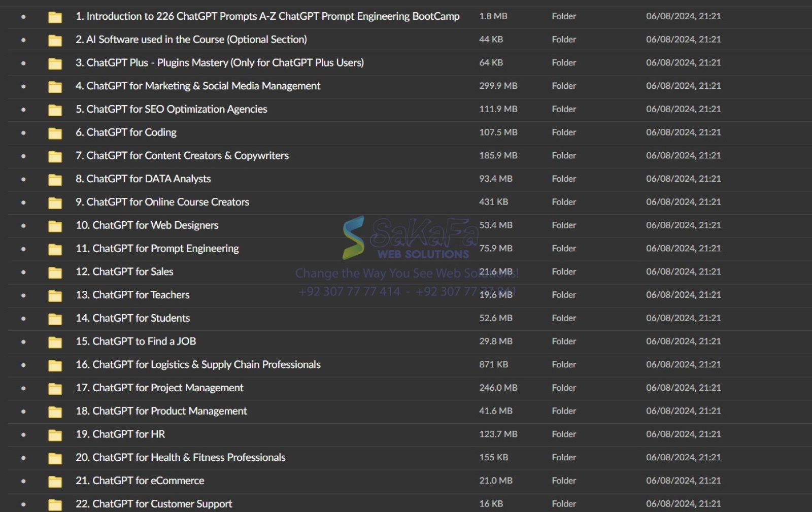Select the bullet next to ChatGPT for SEO Optimization Agencies
The width and height of the screenshot is (812, 512).
coord(24,110)
